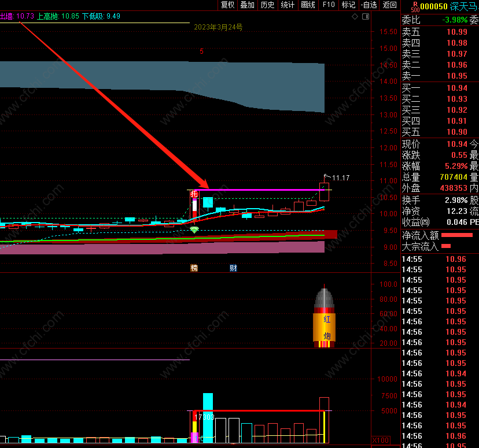The width and height of the screenshot is (479, 448).
Task: Activate the 画线 drawing tools
Action: [308, 5]
